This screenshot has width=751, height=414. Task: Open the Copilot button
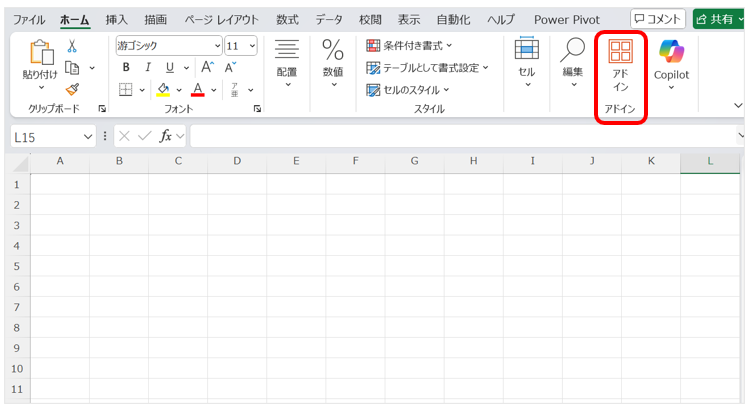coord(671,65)
